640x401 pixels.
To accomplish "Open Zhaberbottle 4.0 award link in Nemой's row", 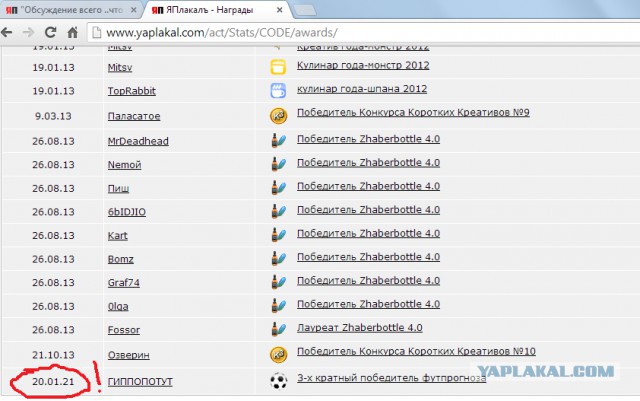I will point(368,163).
